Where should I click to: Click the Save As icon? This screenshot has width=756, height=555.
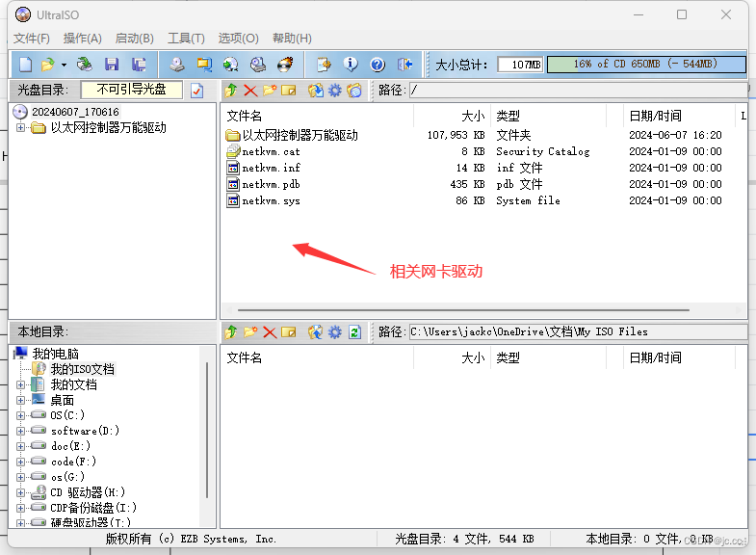[139, 65]
